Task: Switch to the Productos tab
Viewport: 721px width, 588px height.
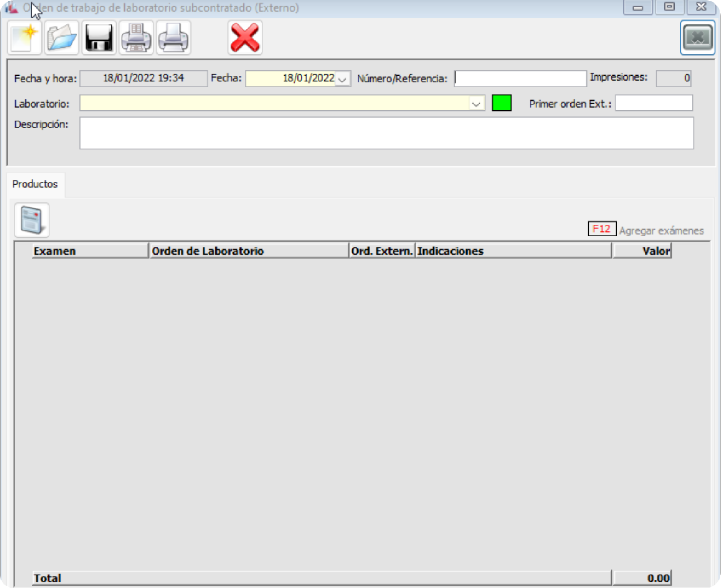Action: click(x=35, y=184)
